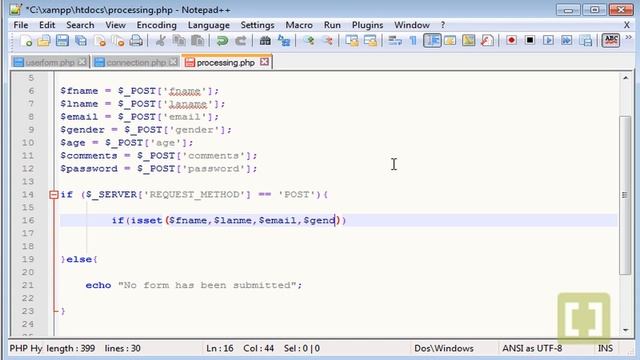Open the Run menu

[332, 25]
